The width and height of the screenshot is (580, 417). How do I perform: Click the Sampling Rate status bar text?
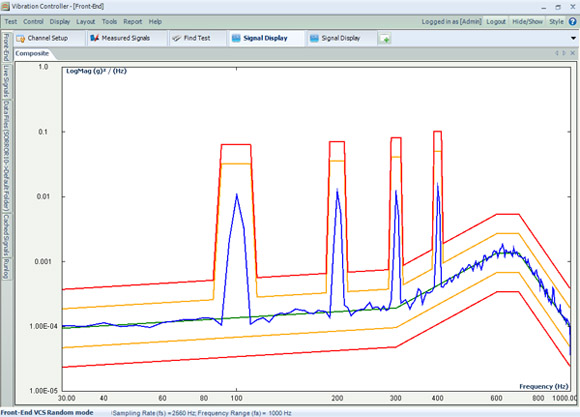pyautogui.click(x=202, y=413)
